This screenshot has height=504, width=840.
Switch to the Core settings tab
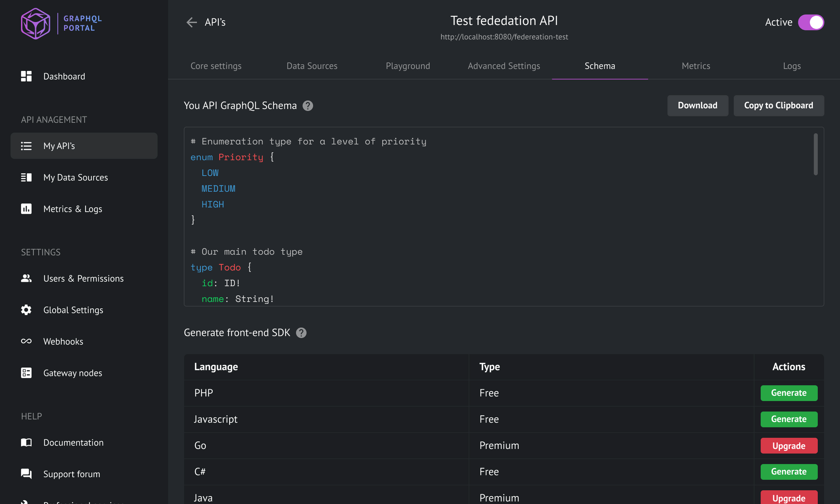(215, 66)
